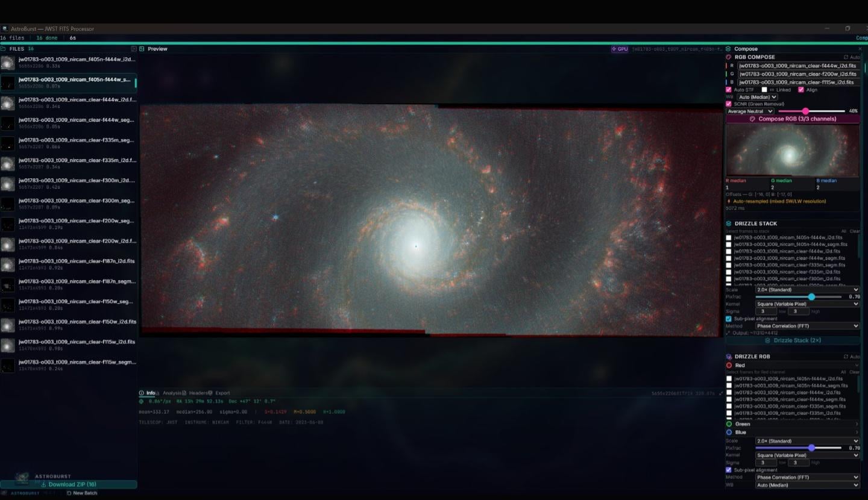Disable the Auto STF checkbox

pos(729,90)
